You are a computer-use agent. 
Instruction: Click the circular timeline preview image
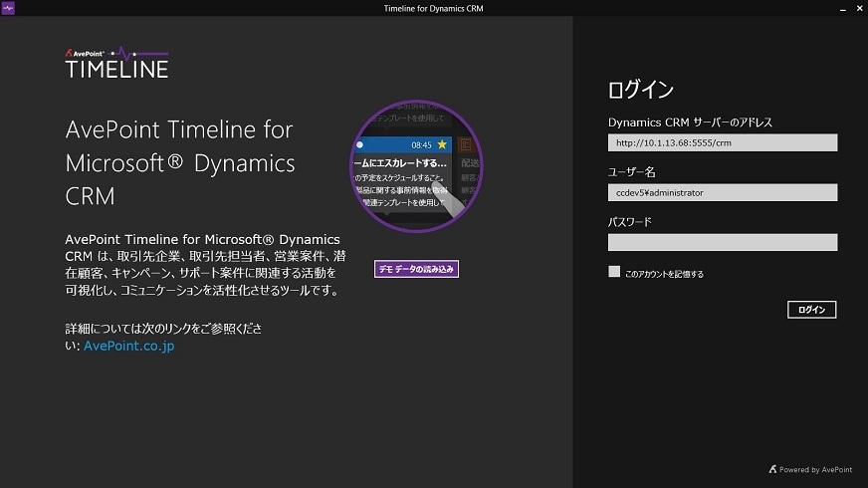coord(416,165)
